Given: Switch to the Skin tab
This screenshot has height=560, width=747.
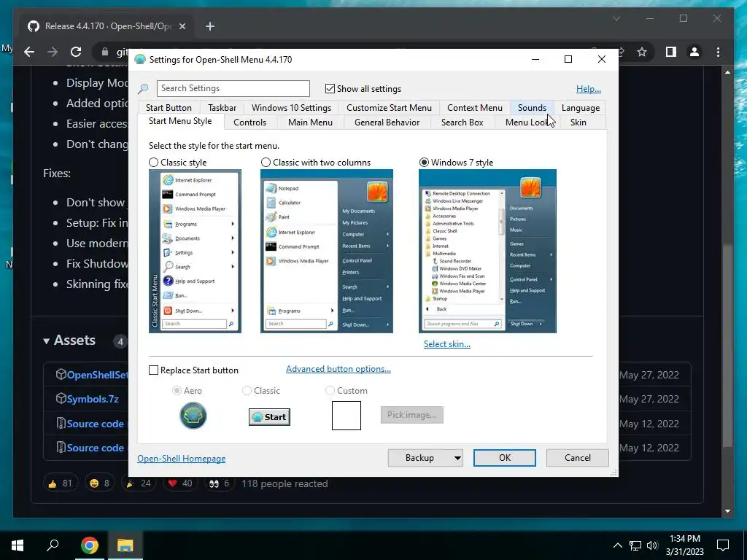Looking at the screenshot, I should pos(578,122).
